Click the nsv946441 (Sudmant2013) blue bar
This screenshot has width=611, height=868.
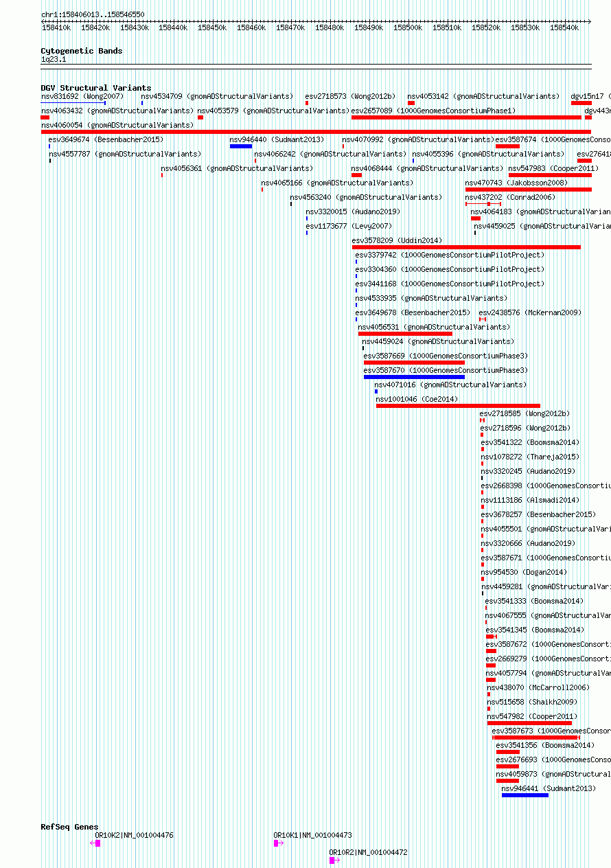pyautogui.click(x=525, y=795)
